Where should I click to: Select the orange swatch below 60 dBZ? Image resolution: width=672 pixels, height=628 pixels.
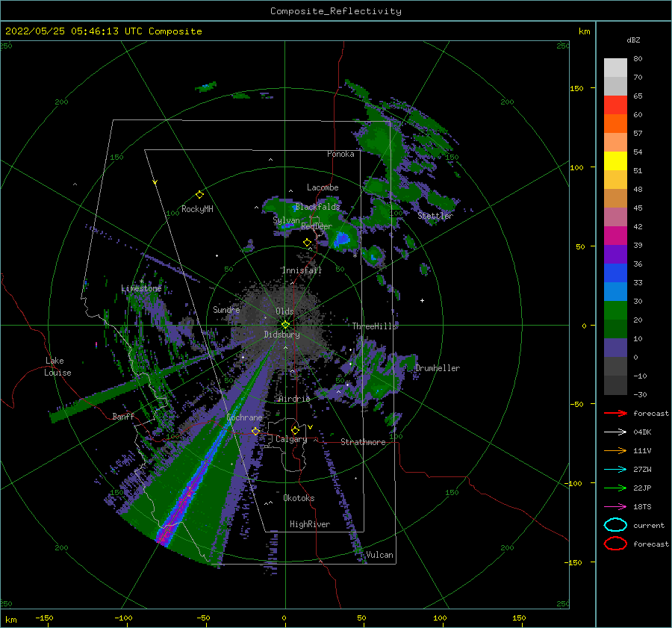point(615,123)
